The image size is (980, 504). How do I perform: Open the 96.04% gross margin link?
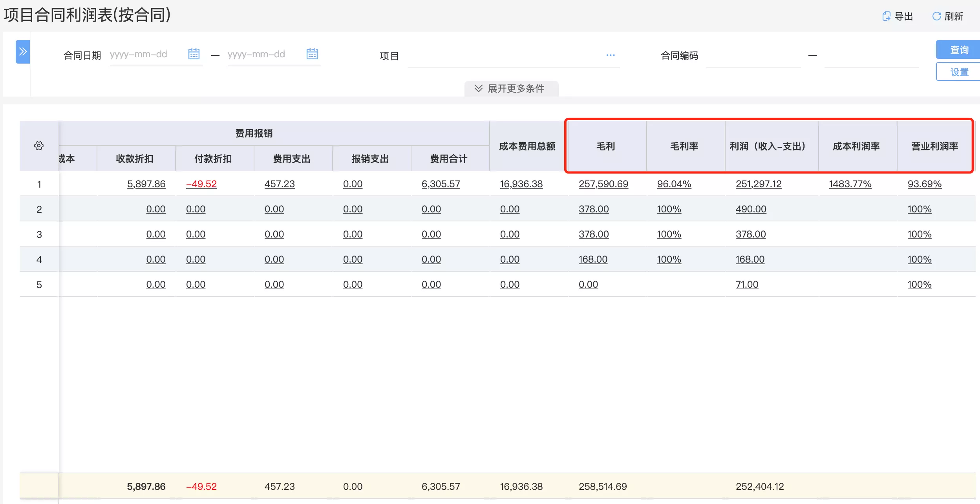674,184
